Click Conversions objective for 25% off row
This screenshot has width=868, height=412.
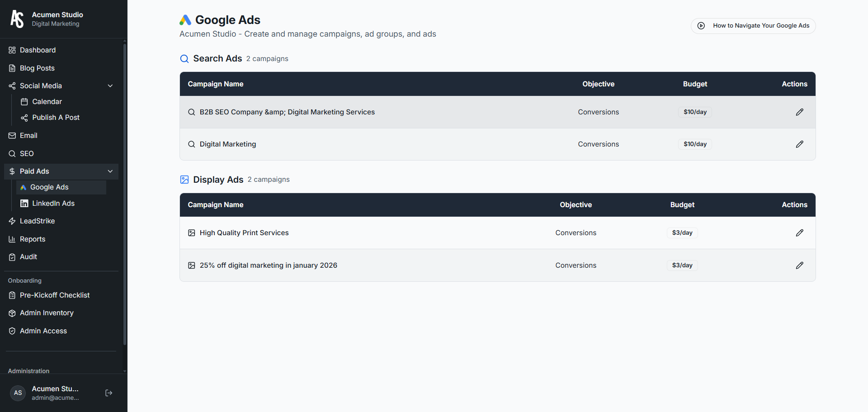[576, 265]
